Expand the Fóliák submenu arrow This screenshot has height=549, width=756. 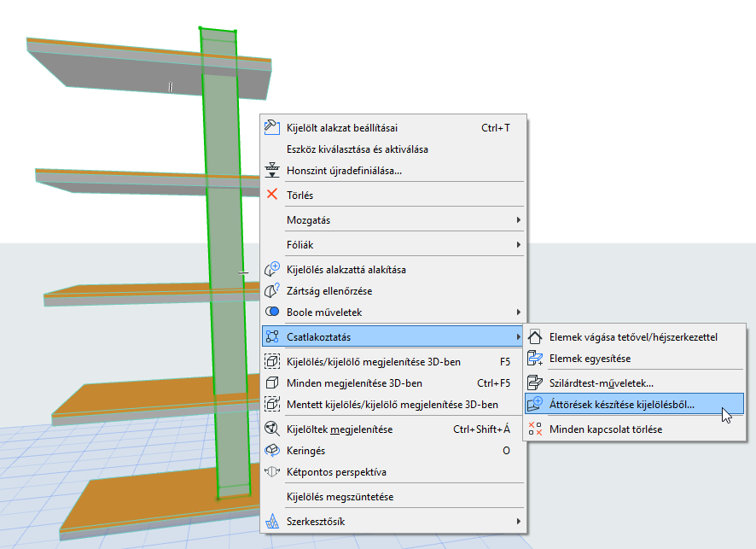[x=518, y=244]
